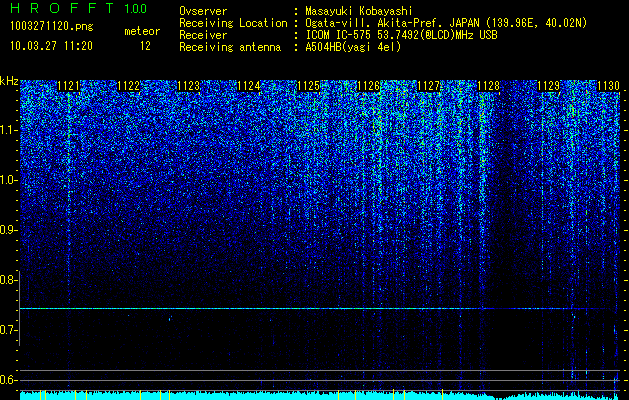Image resolution: width=629 pixels, height=400 pixels.
Task: Click the Ovserver field label
Action: 203,11
